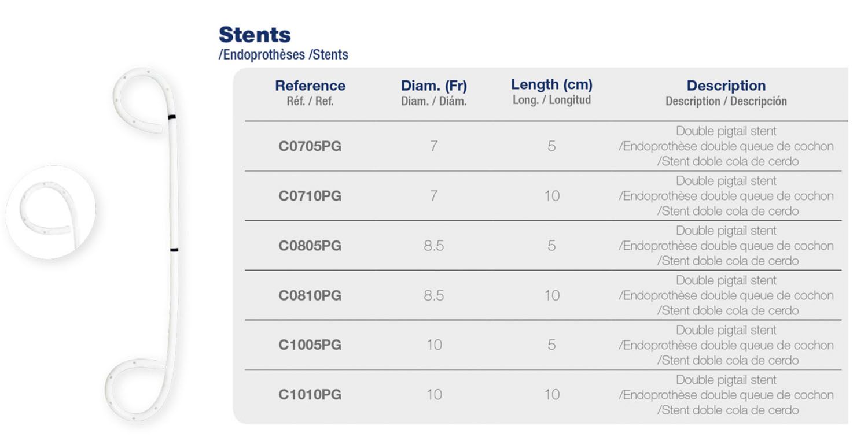Image resolution: width=868 pixels, height=437 pixels.
Task: Click the Description column header
Action: tap(726, 92)
